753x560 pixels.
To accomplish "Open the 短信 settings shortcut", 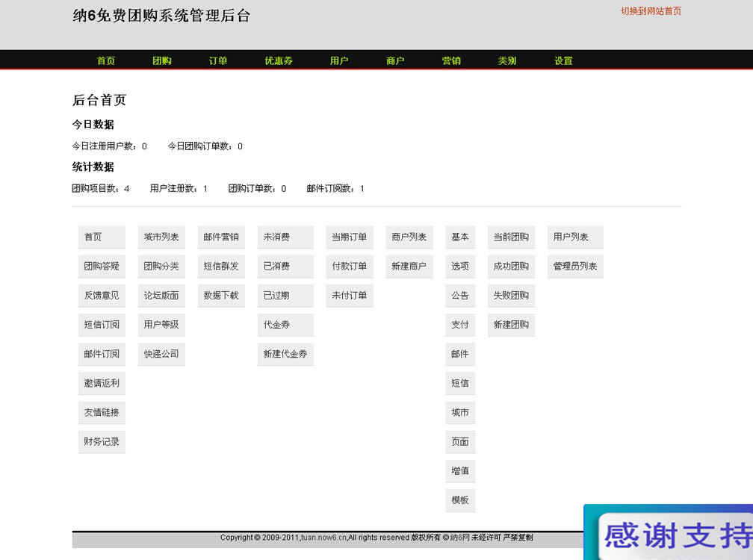I will point(460,383).
